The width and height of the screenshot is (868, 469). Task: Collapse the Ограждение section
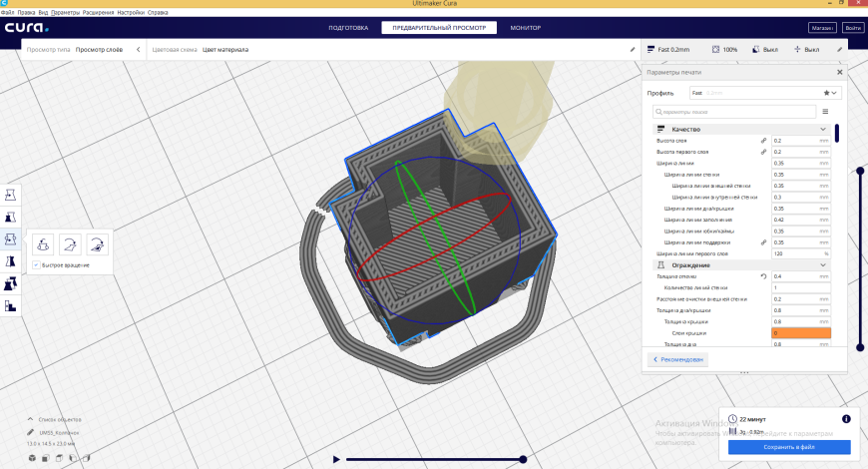pos(823,265)
